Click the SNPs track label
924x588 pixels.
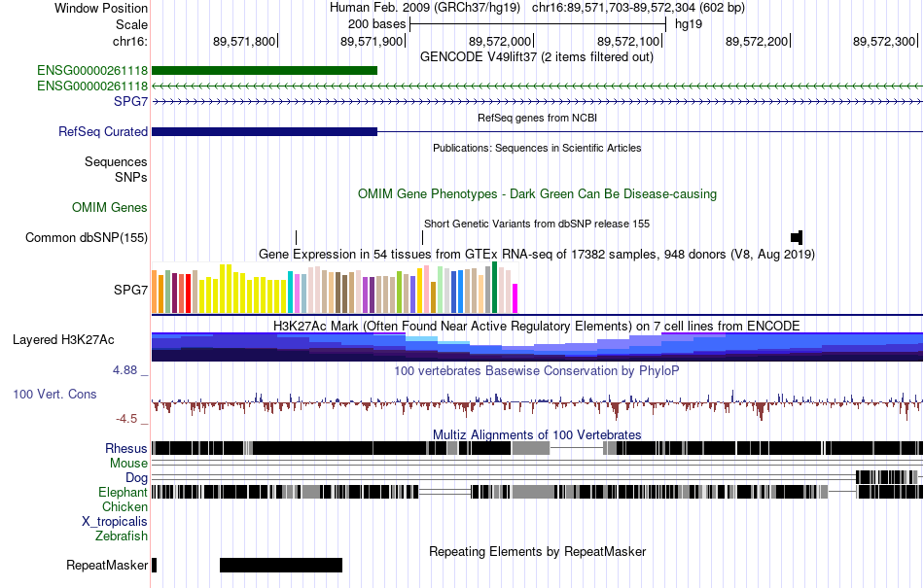point(131,177)
